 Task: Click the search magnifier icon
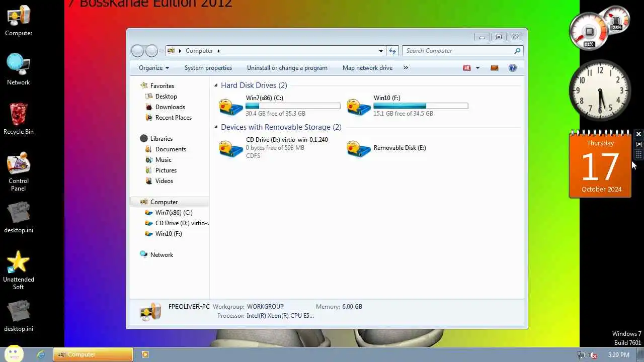click(517, 51)
